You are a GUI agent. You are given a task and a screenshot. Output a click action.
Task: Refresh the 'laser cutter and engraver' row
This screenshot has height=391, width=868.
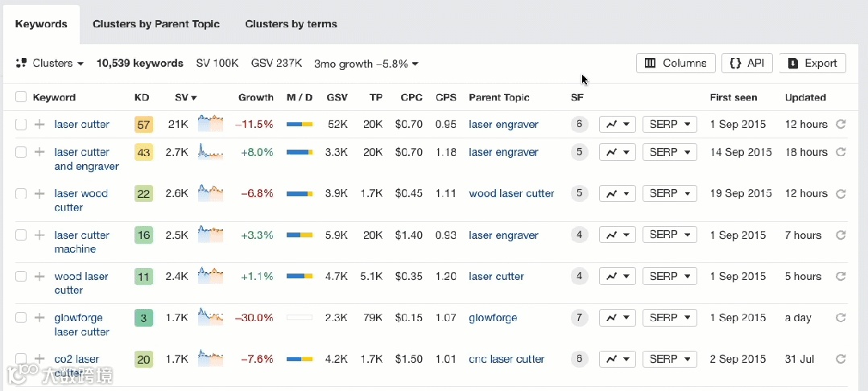pyautogui.click(x=841, y=152)
